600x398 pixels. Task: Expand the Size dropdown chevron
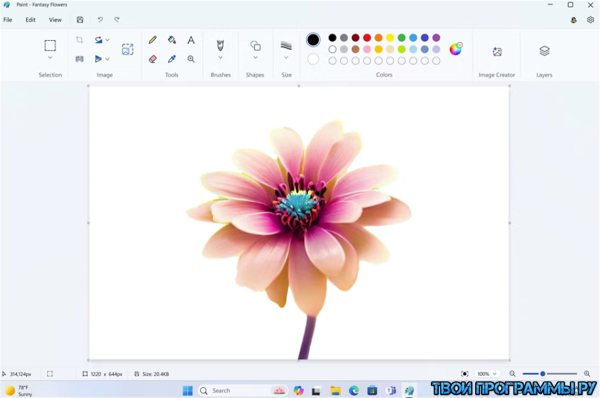286,58
